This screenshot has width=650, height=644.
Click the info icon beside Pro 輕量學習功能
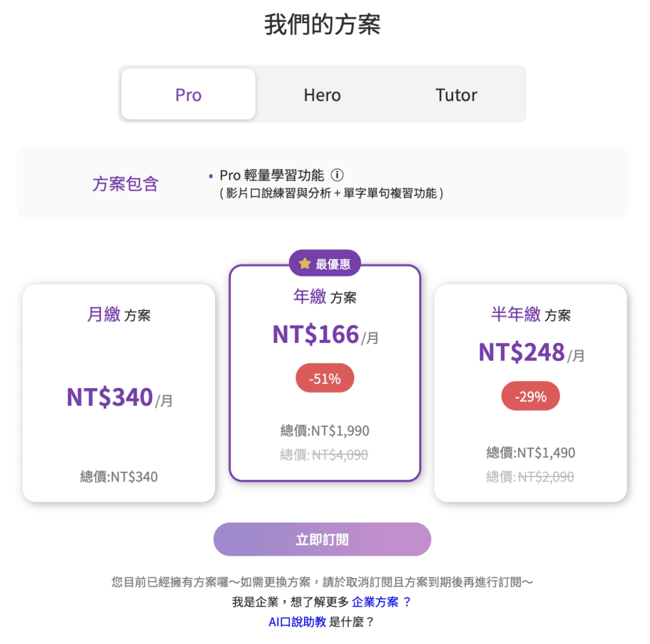338,175
